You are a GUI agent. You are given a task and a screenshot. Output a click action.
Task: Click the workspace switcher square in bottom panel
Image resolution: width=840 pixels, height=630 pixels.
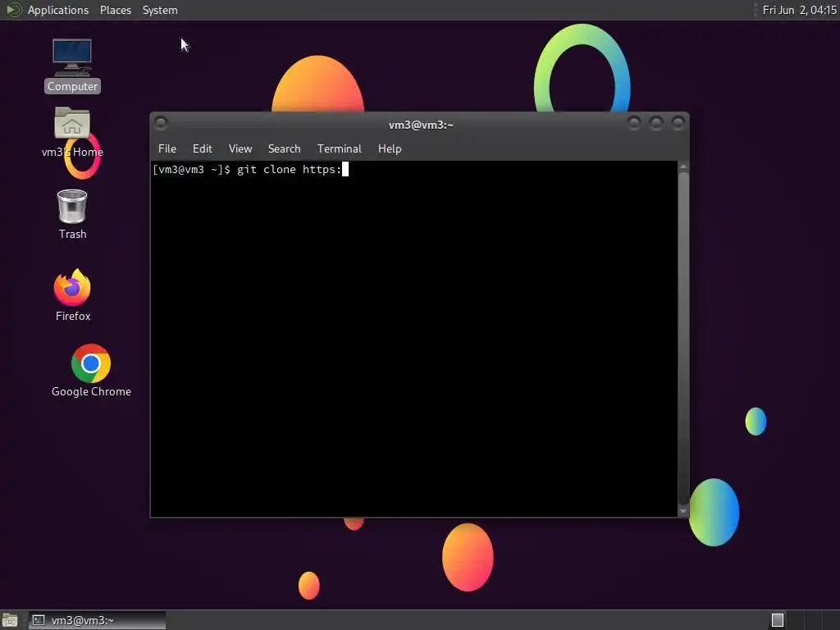point(778,620)
